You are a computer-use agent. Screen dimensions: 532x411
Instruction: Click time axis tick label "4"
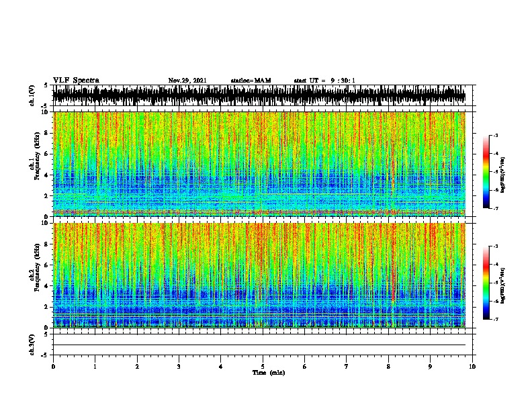click(221, 367)
